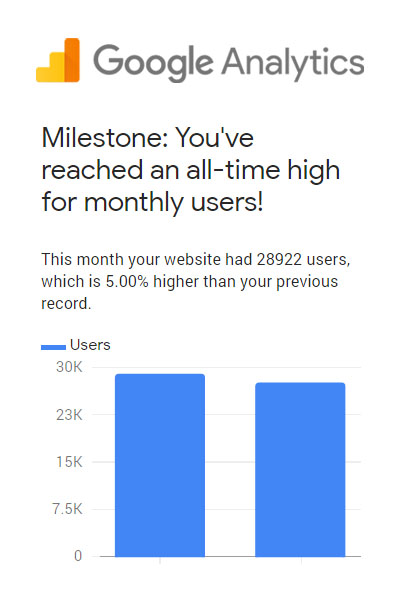Click the 30K horizontal gridline

coord(227,367)
